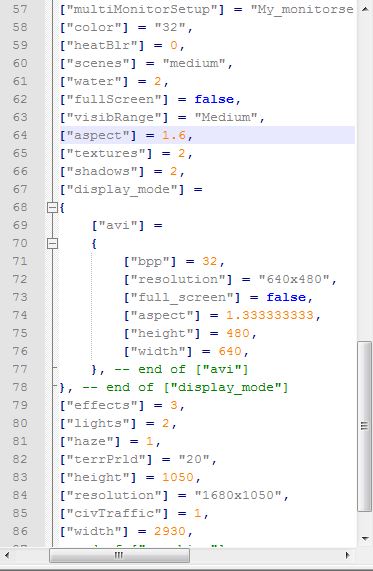The image size is (373, 571).
Task: Click the bpp value 32
Action: tap(210, 261)
